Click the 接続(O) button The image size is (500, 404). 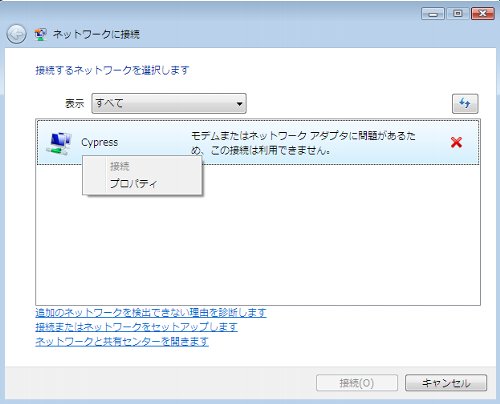[357, 383]
